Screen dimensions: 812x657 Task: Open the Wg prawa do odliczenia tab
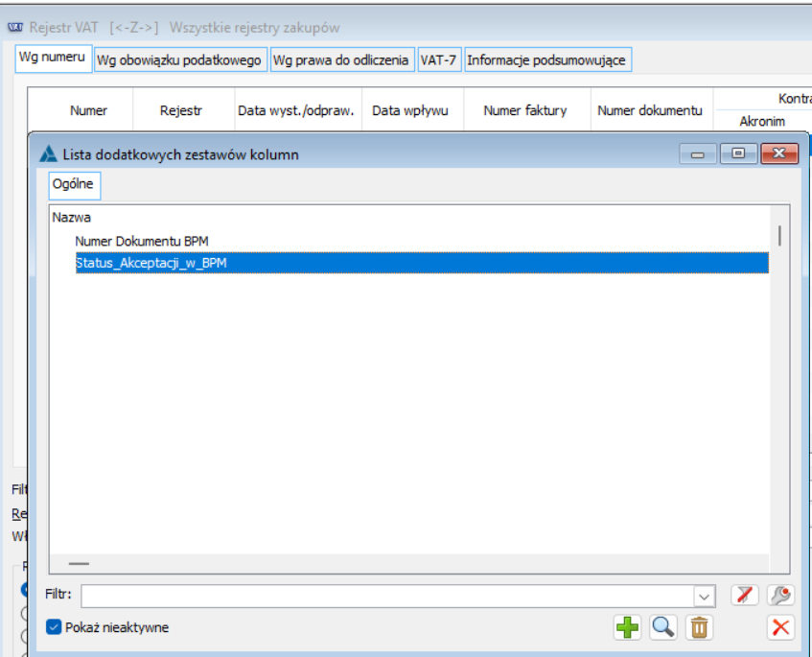[x=340, y=60]
